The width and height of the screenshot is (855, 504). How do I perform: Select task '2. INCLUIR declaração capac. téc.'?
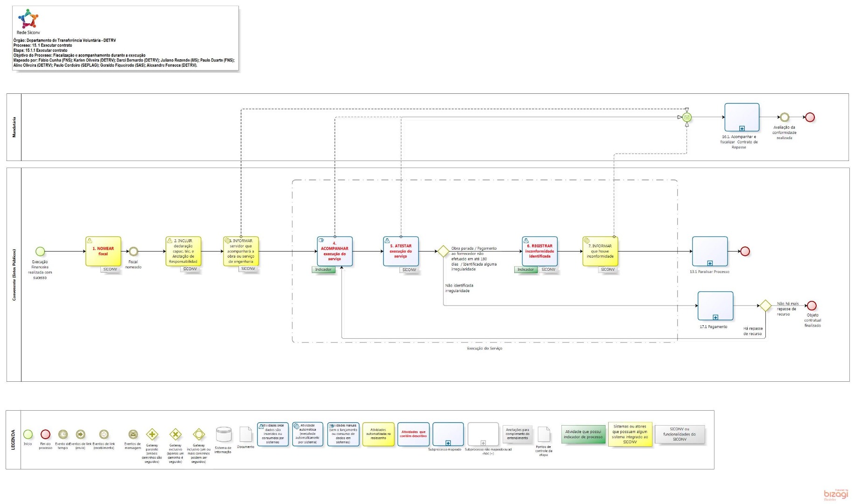coord(183,252)
